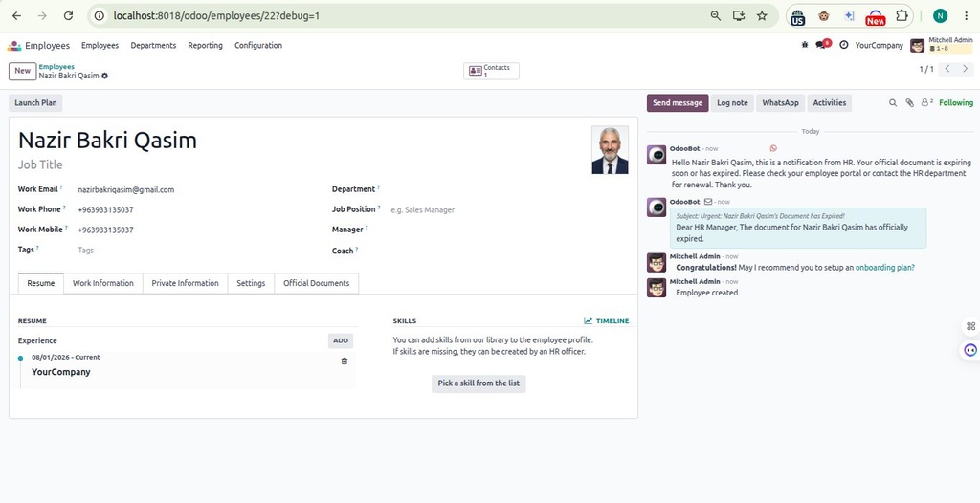Open the Activities chatter button
Screen dimensions: 980x503
830,103
